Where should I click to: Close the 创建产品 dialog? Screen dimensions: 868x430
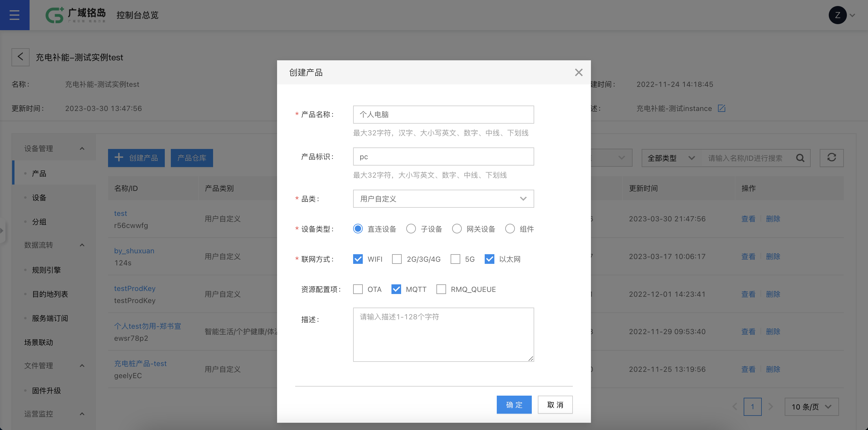[x=579, y=72]
